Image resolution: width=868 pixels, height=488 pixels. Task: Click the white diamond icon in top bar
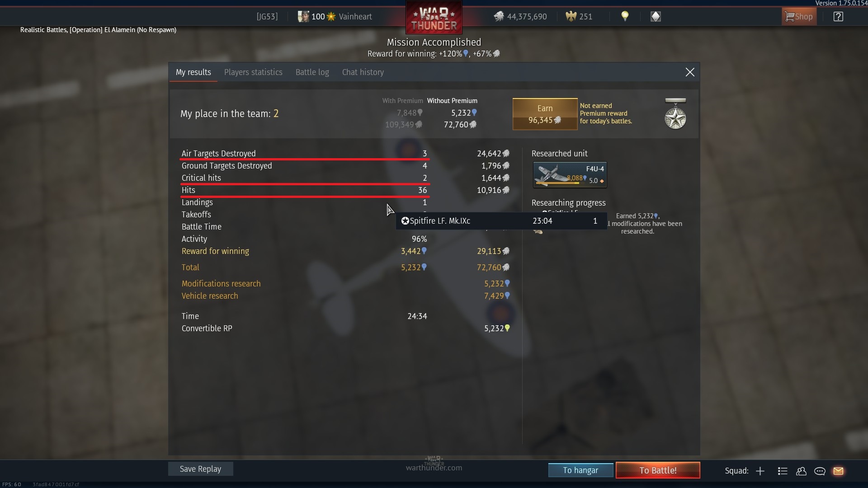point(656,17)
